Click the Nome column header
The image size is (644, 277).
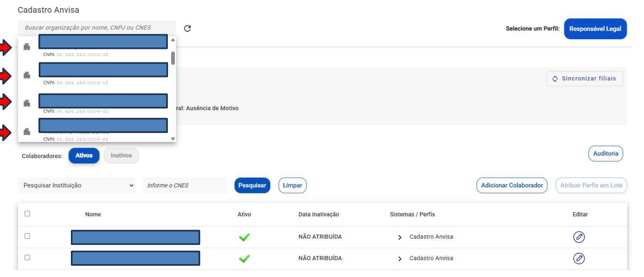[x=93, y=214]
